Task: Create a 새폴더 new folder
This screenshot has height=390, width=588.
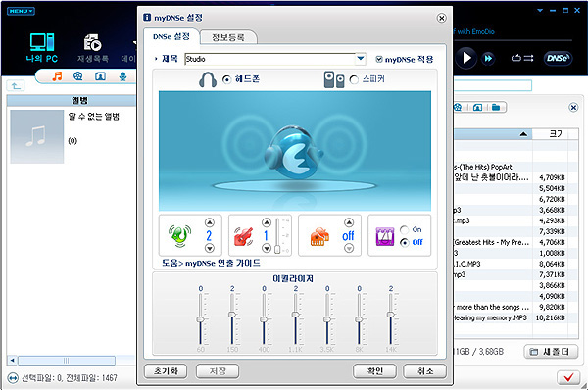Action: pyautogui.click(x=551, y=352)
